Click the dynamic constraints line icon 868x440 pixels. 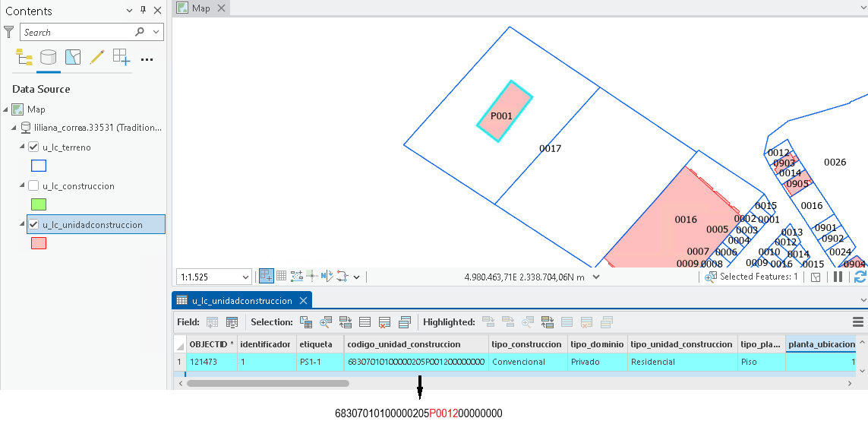[x=342, y=276]
